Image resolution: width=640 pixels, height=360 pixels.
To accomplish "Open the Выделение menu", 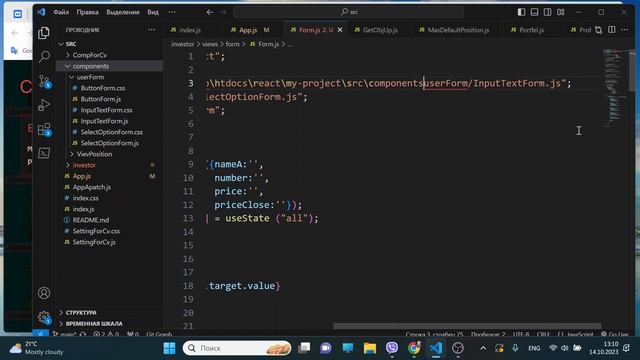I will tap(123, 12).
